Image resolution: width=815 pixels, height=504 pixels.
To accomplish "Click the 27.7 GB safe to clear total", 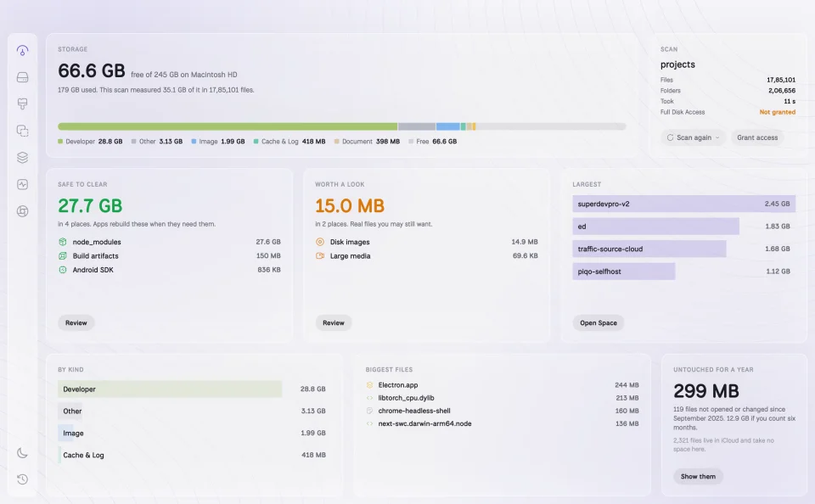I will pyautogui.click(x=90, y=205).
